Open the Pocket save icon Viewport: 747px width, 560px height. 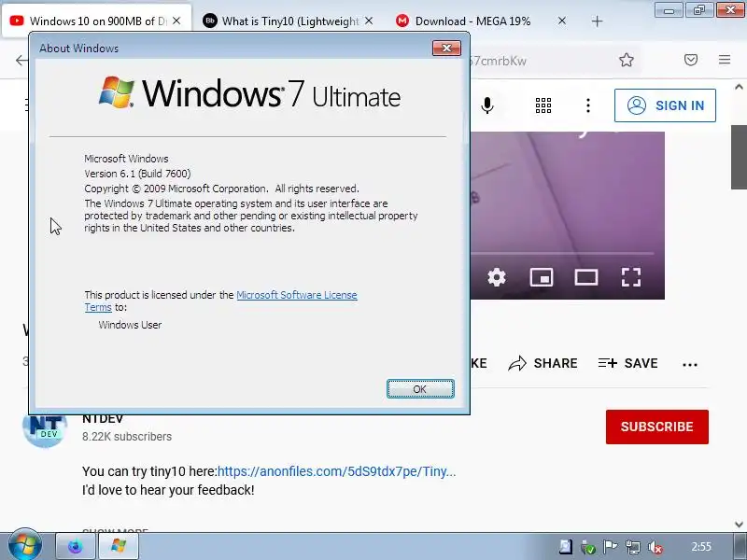pos(691,60)
